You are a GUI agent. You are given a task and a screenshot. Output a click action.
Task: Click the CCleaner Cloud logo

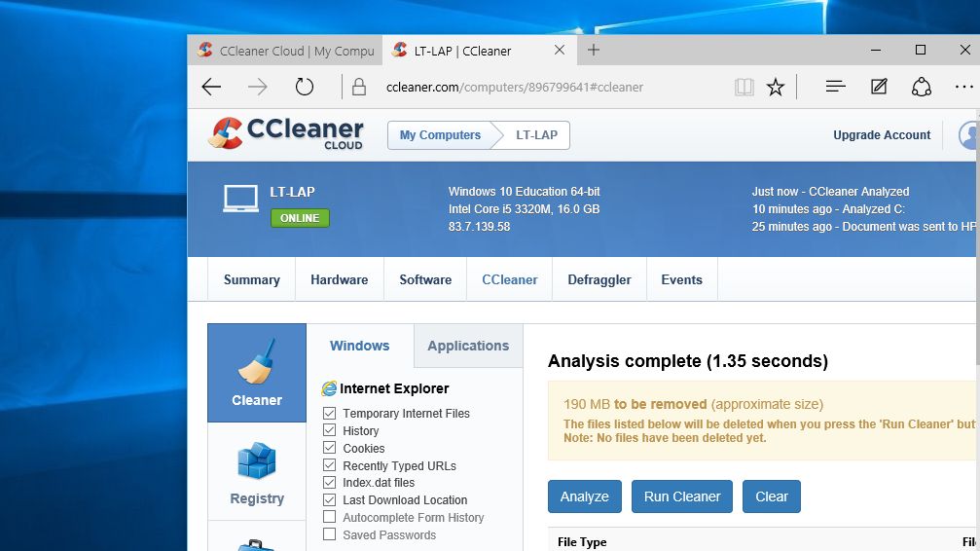[285, 133]
